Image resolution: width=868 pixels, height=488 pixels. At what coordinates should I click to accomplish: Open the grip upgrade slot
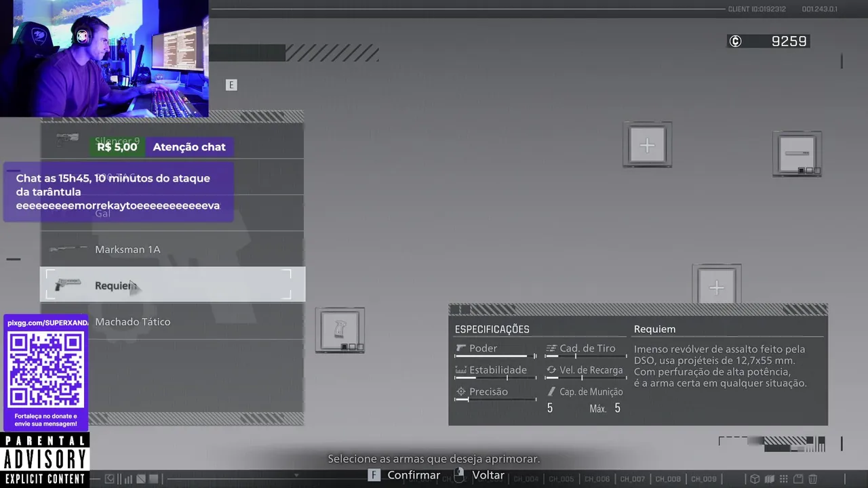point(340,330)
